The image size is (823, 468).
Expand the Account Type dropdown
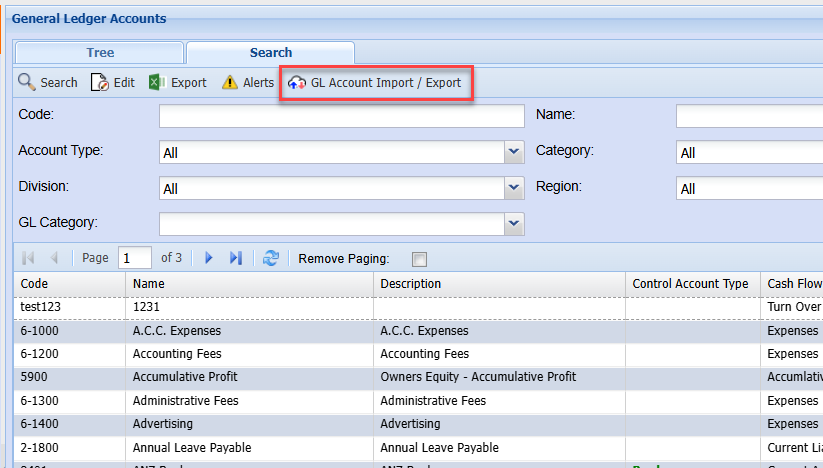tap(514, 152)
